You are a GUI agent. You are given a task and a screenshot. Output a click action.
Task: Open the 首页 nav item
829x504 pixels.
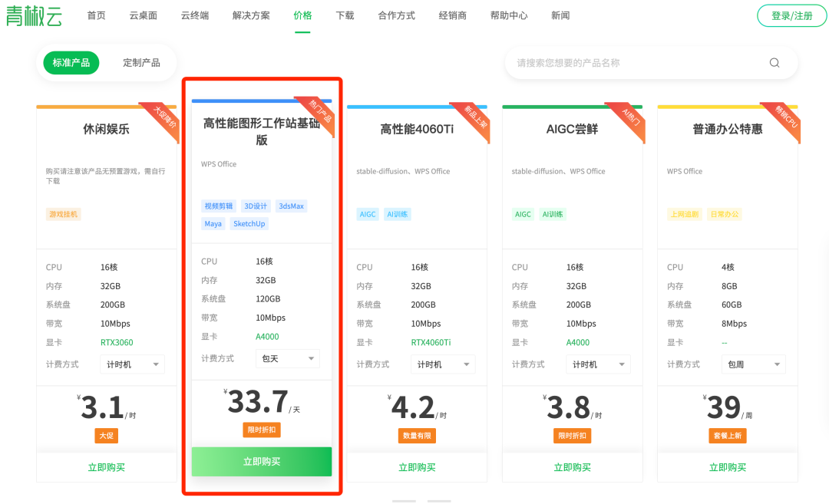(96, 15)
